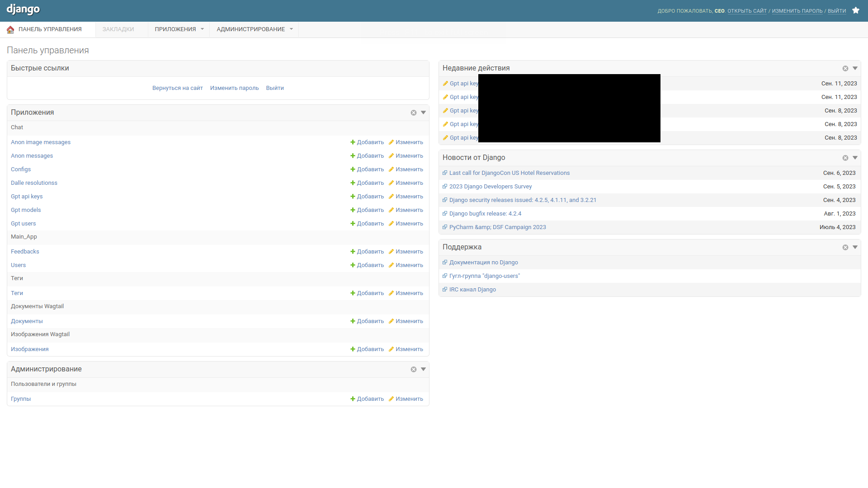The width and height of the screenshot is (868, 488).
Task: Open the Закладки tab
Action: tap(118, 29)
